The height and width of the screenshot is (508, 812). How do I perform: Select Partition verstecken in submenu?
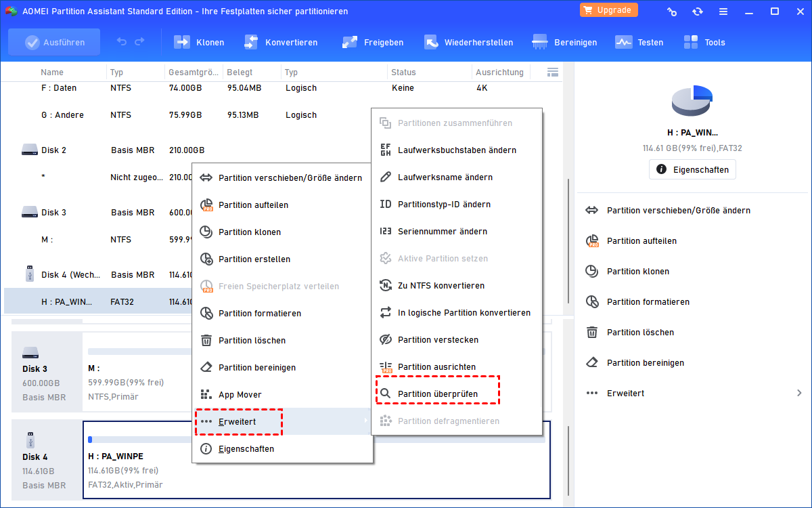pos(457,340)
